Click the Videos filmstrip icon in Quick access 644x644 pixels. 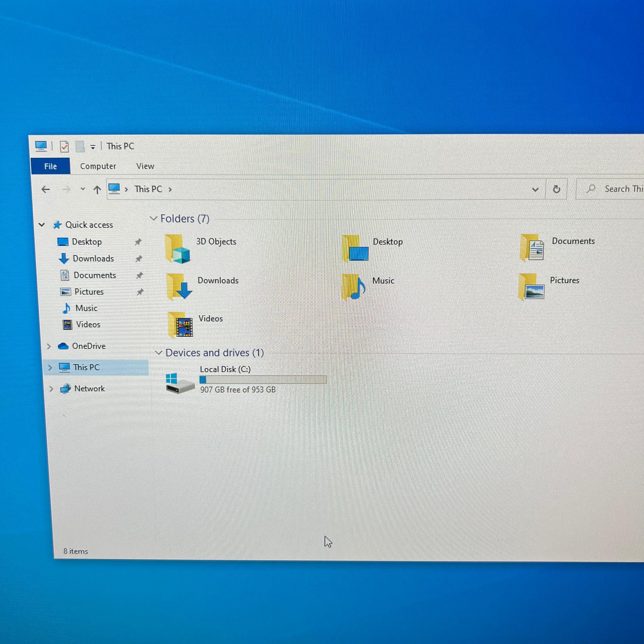coord(68,325)
